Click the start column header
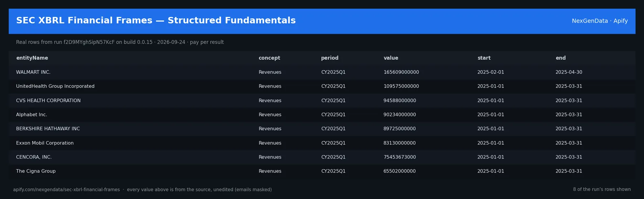The height and width of the screenshot is (199, 644). pyautogui.click(x=484, y=58)
